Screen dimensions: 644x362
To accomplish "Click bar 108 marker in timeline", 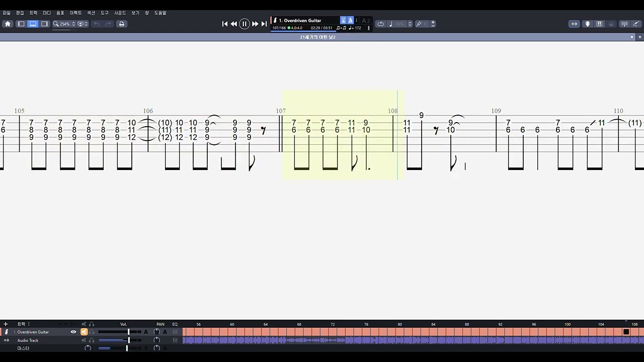I will [x=635, y=324].
